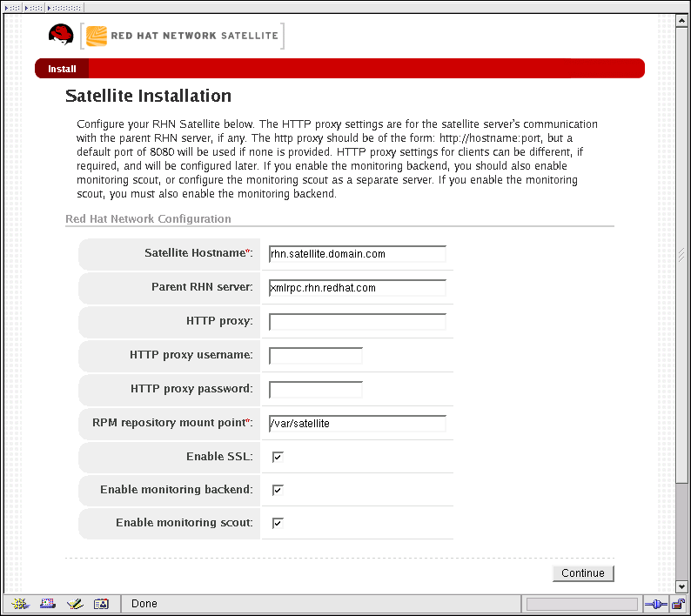Click the RPM repository mount point field
The image size is (691, 616).
tap(358, 424)
